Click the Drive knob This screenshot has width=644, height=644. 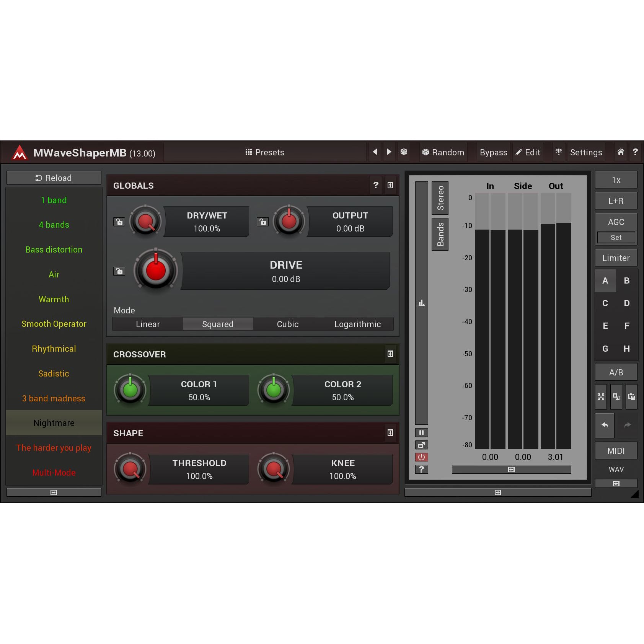156,270
